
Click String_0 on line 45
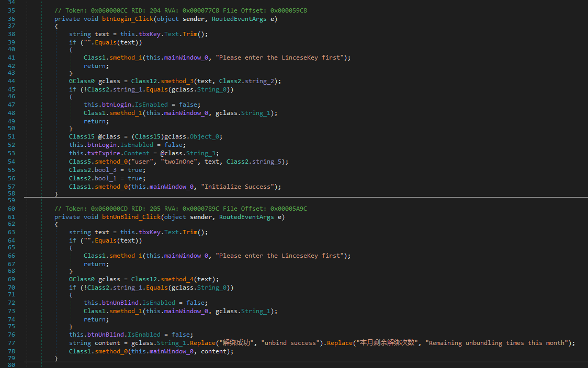click(212, 89)
